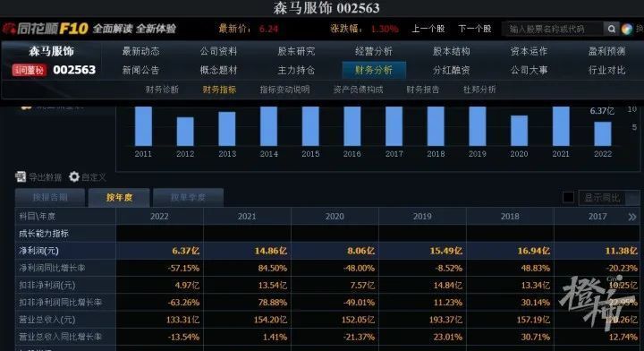Image resolution: width=644 pixels, height=351 pixels.
Task: Go to 下一个股 next stock
Action: (475, 29)
